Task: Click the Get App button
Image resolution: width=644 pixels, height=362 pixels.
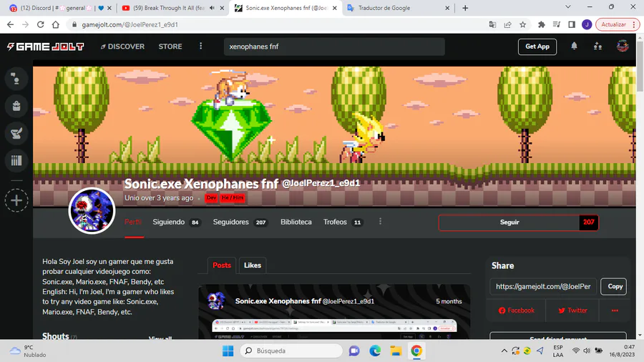Action: (537, 47)
